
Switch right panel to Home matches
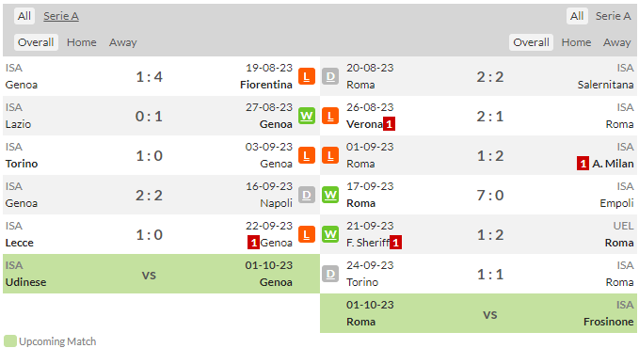[576, 42]
